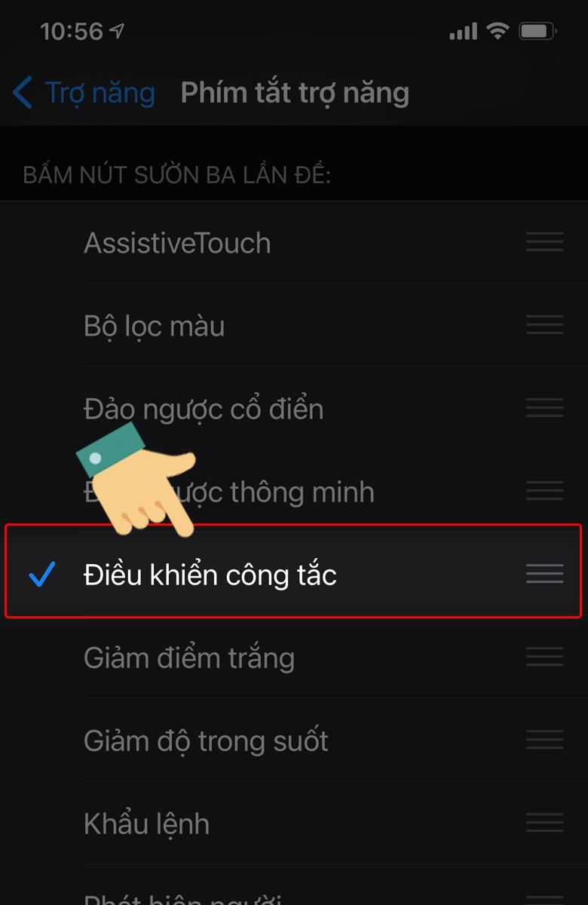Viewport: 588px width, 905px height.
Task: Tap the reorder handle beside Bộ lọc màu
Action: click(x=544, y=324)
